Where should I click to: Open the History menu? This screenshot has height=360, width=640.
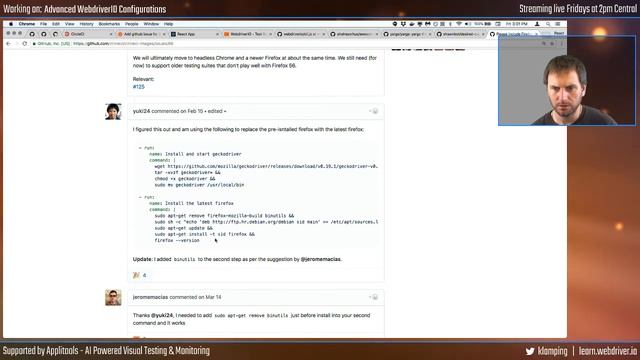click(87, 24)
